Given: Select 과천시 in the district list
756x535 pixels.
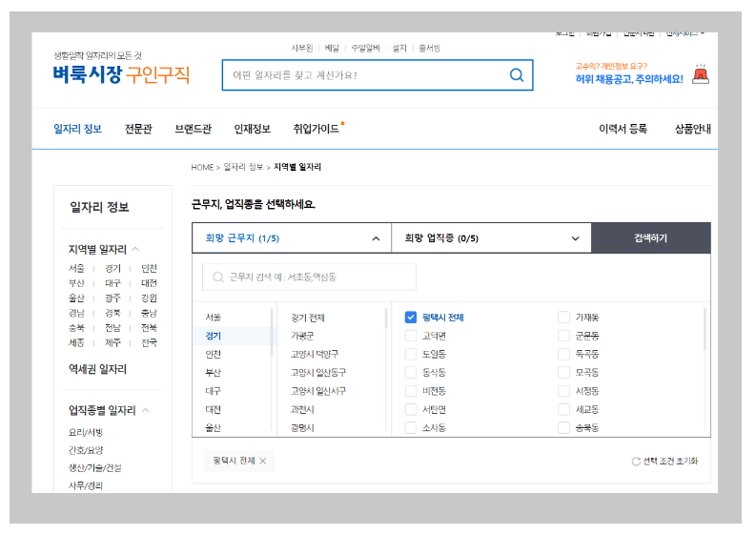Looking at the screenshot, I should pyautogui.click(x=302, y=409).
